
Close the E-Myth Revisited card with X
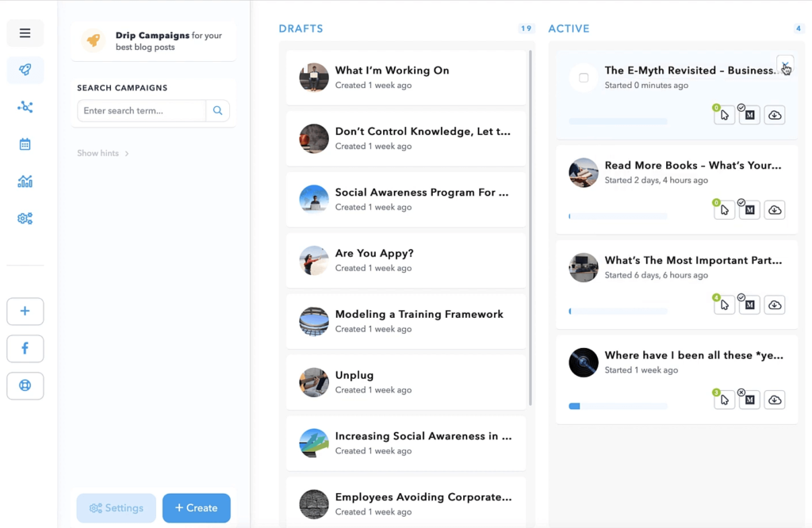[x=784, y=65]
